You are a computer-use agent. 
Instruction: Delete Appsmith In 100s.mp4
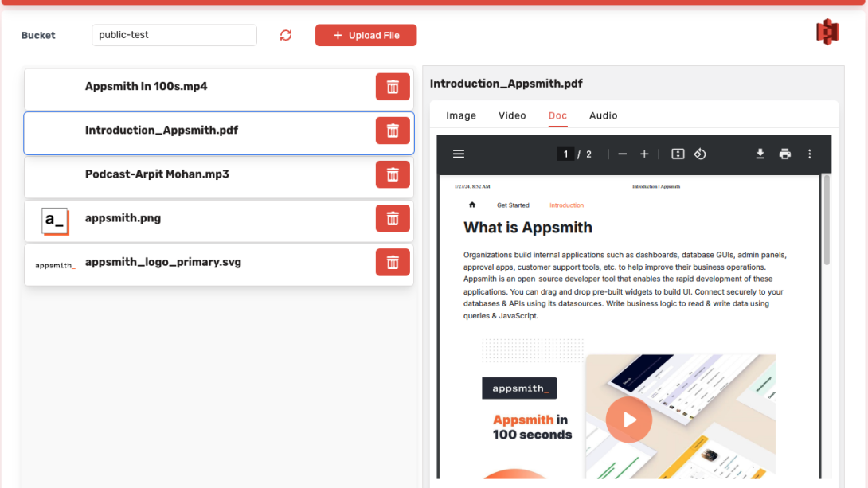[393, 86]
